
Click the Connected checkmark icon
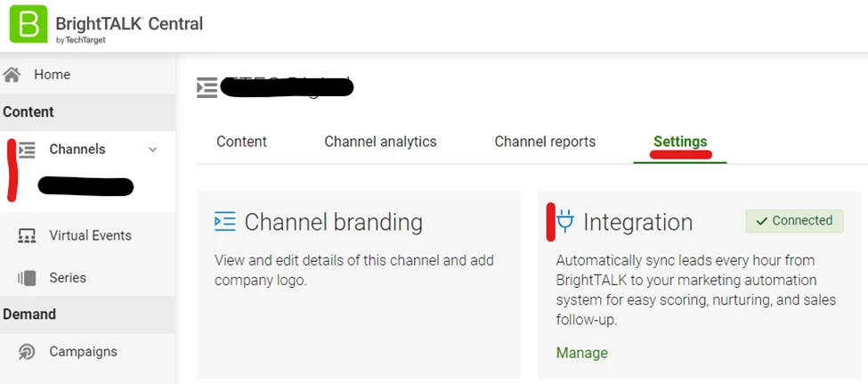tap(762, 221)
